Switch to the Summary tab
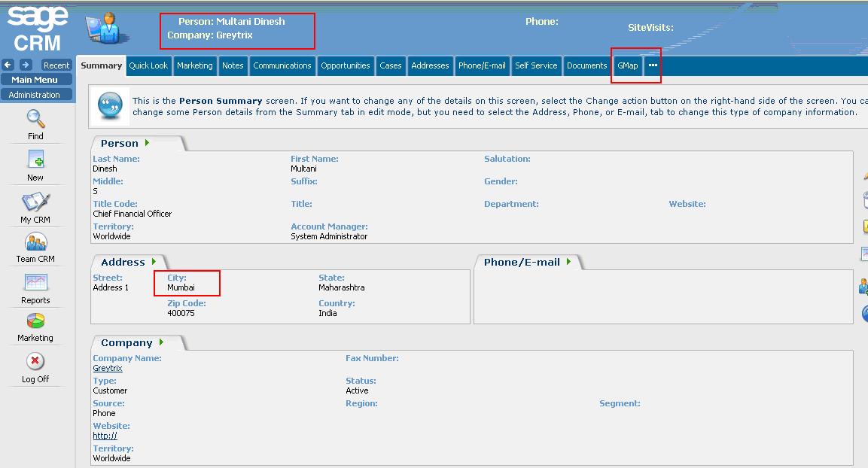This screenshot has width=868, height=468. click(102, 65)
